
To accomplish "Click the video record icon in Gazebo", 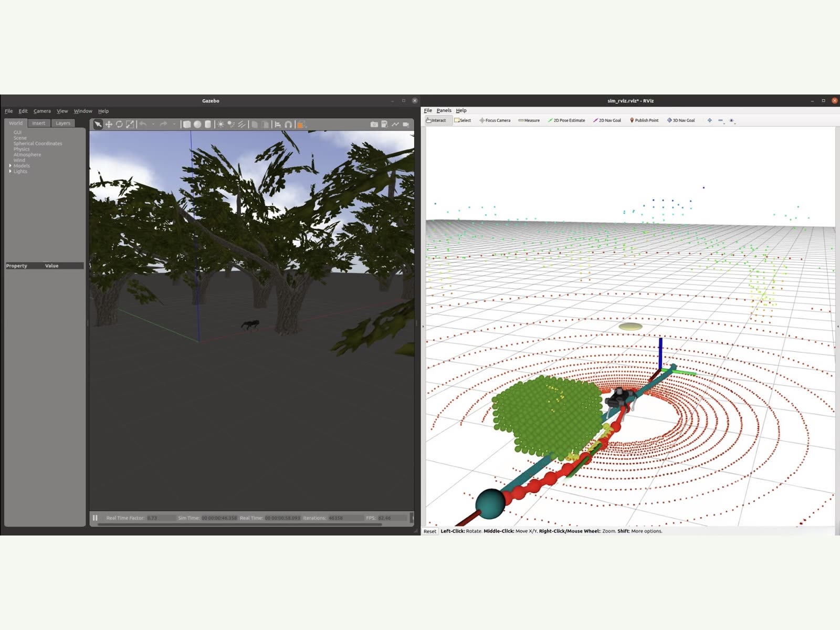I will coord(406,124).
